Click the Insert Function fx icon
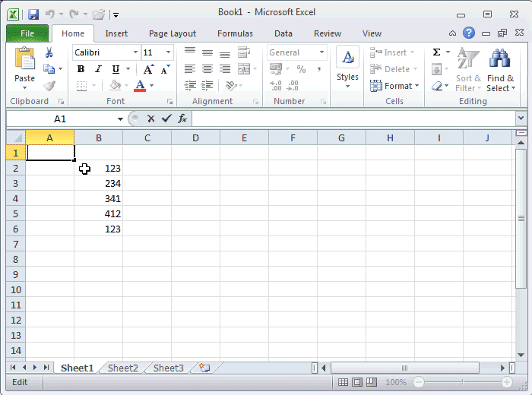532x395 pixels. (x=182, y=118)
